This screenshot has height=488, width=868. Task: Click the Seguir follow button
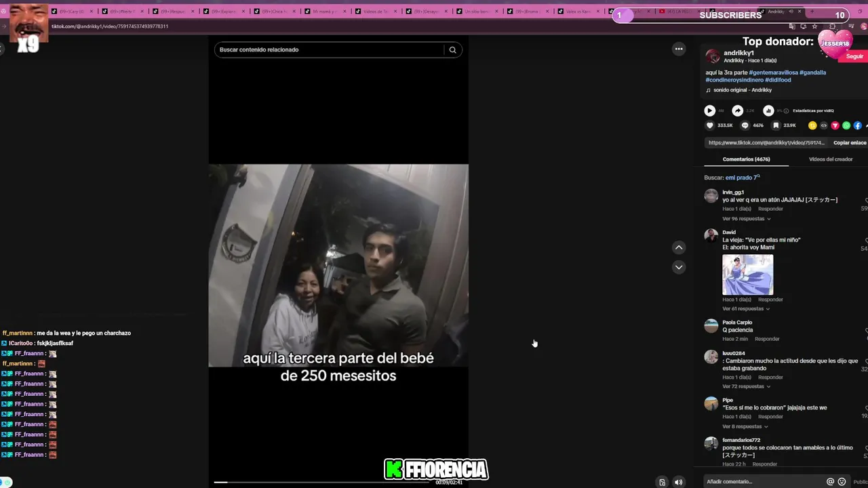click(854, 57)
